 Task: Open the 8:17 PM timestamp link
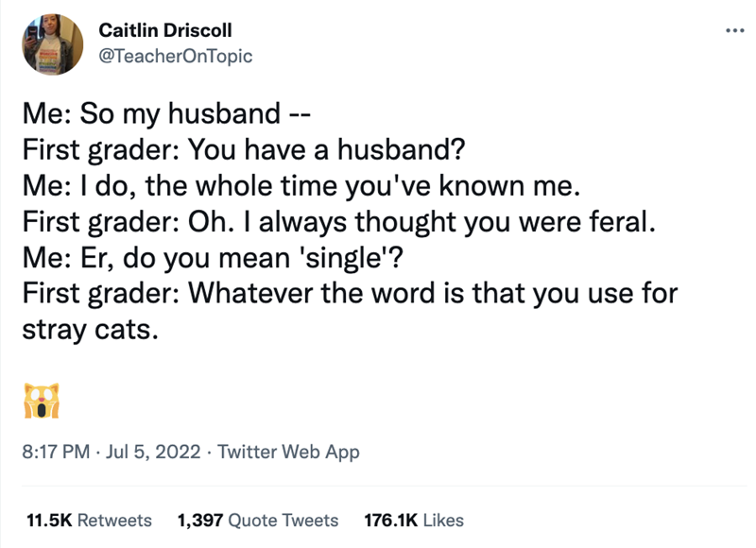click(x=54, y=453)
